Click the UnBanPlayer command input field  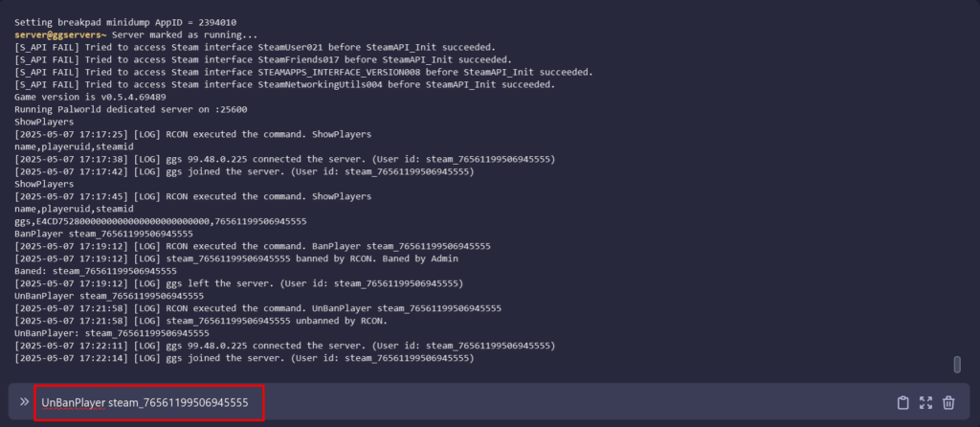coord(149,403)
